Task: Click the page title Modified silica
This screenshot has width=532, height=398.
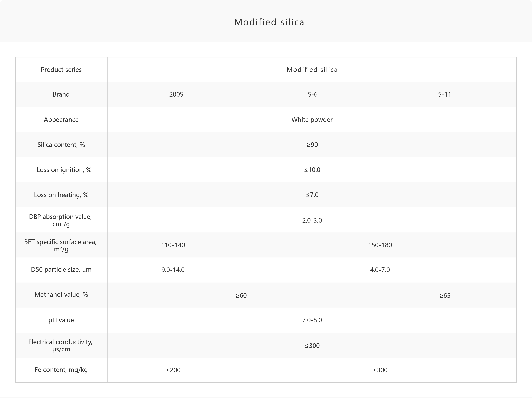Action: tap(269, 22)
